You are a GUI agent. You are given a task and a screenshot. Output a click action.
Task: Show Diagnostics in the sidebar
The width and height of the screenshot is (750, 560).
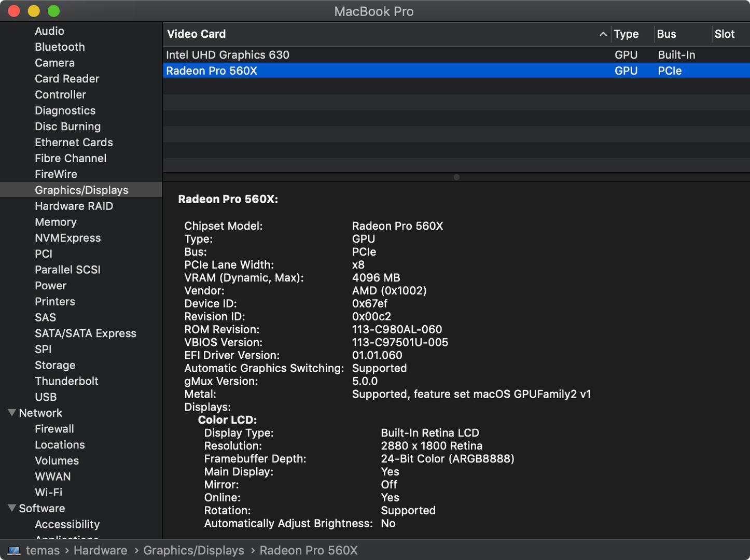(65, 111)
